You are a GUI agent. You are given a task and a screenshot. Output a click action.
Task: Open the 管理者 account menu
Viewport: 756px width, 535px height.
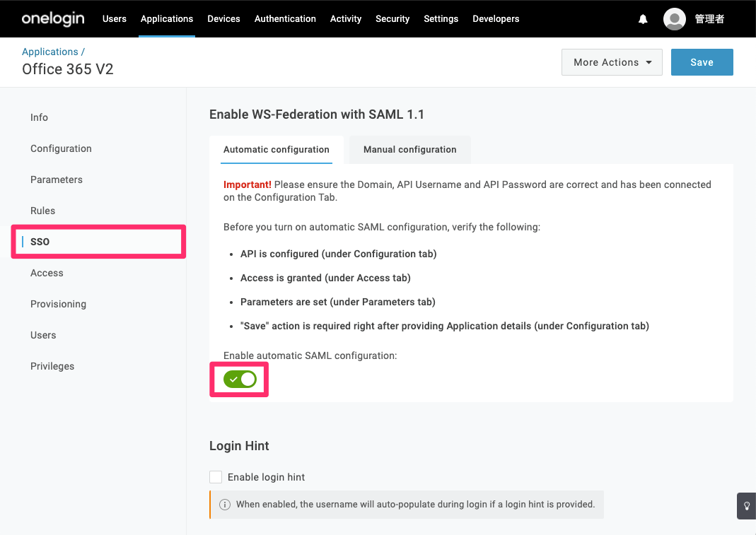tap(709, 19)
